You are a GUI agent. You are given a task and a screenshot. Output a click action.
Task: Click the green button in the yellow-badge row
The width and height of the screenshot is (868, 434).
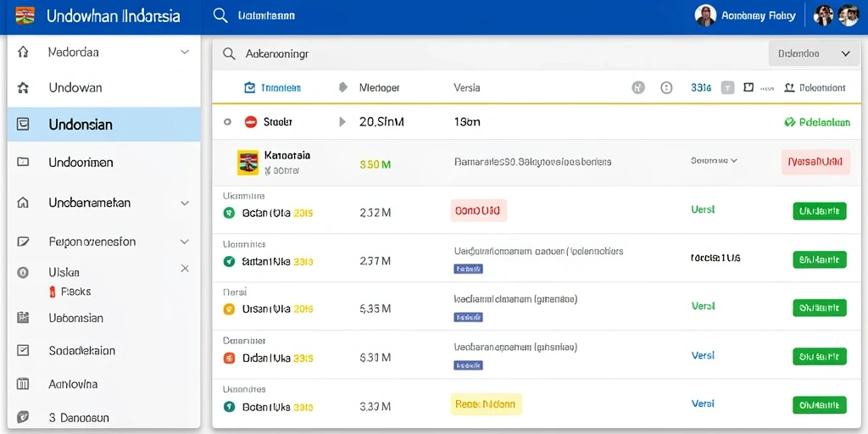tap(820, 405)
